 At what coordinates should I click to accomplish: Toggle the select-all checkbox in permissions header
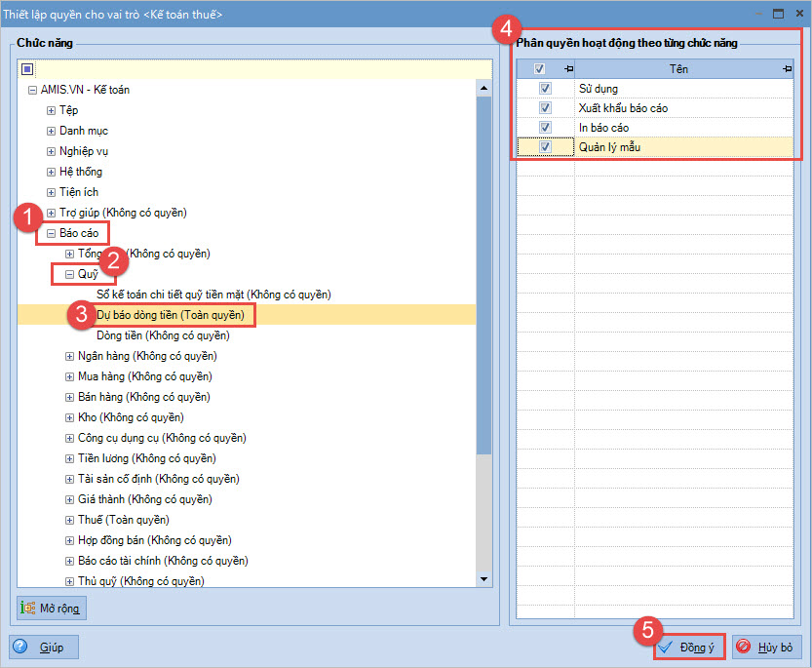(539, 69)
